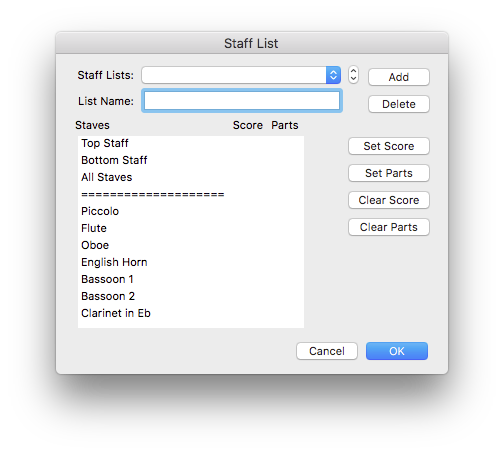The image size is (504, 454).
Task: Select the Flute staff
Action: click(x=191, y=228)
